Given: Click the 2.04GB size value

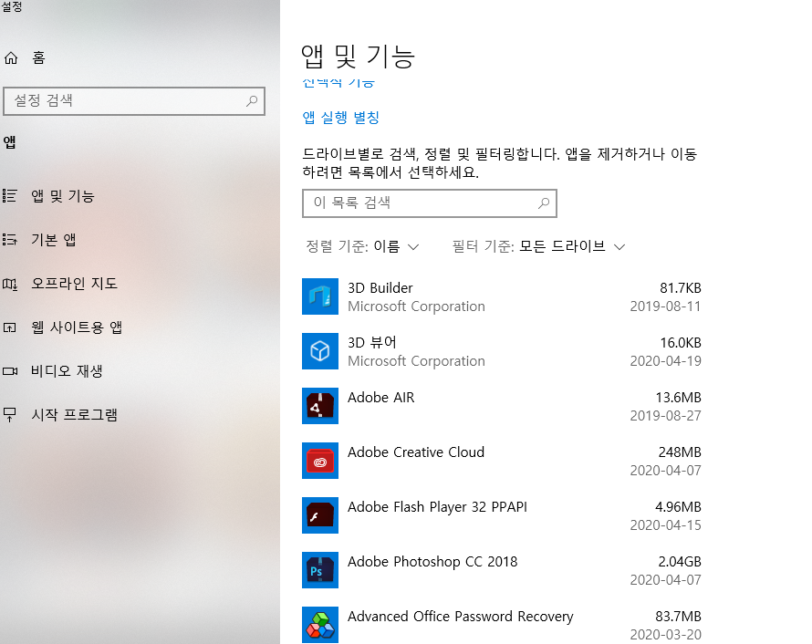Looking at the screenshot, I should (680, 562).
